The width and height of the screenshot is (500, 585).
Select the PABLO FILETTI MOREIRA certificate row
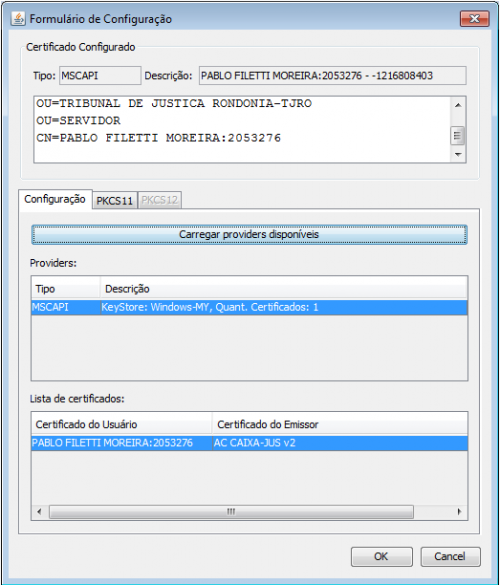pos(249,443)
